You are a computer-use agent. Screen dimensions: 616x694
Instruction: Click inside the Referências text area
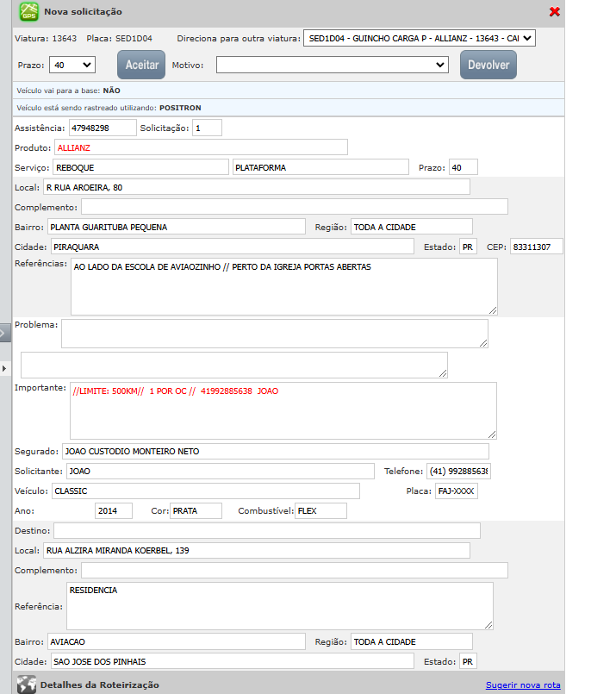[x=283, y=287]
